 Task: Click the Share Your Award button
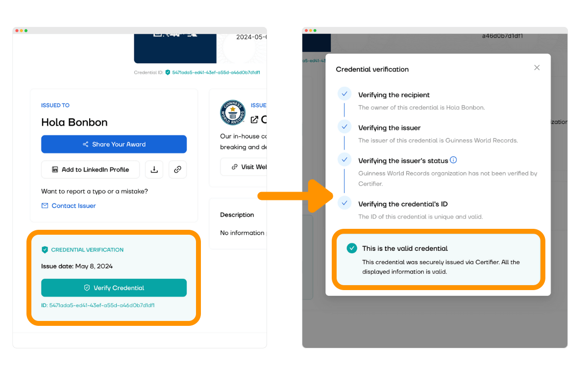click(x=114, y=144)
